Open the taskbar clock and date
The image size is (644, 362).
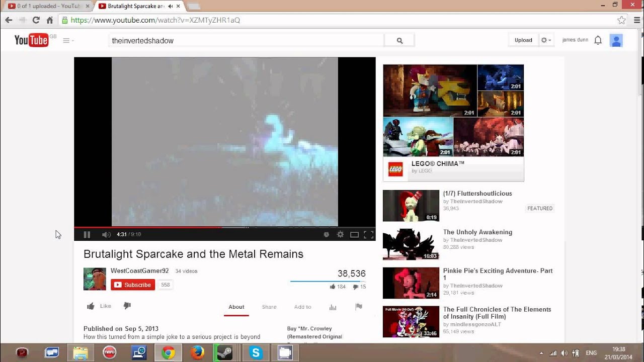click(619, 353)
